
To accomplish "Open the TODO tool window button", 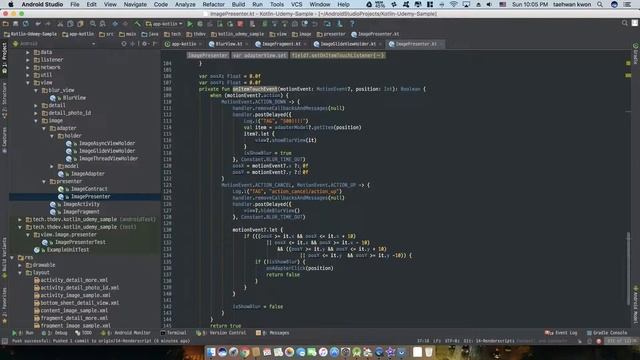I will (x=84, y=333).
